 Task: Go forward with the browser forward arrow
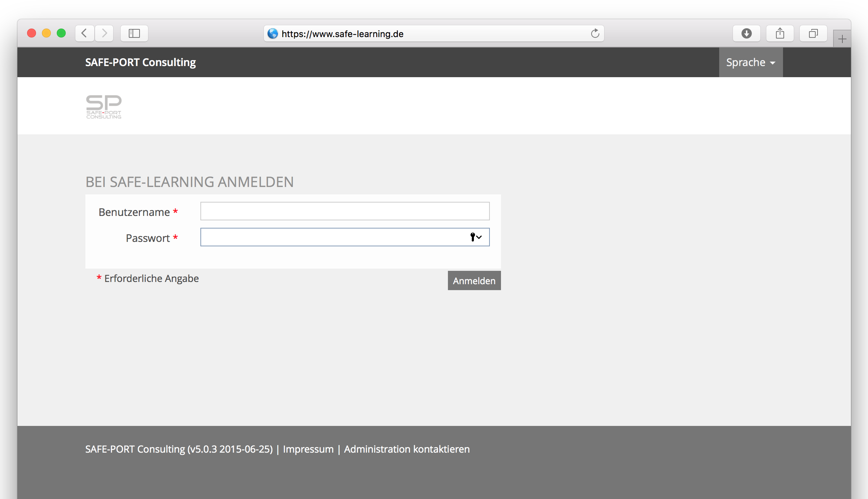click(104, 33)
